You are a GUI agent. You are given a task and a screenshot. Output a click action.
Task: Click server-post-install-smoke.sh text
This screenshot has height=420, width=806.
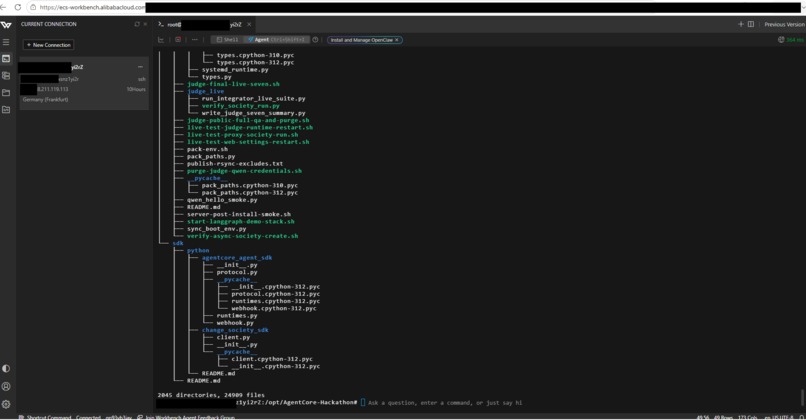click(239, 214)
